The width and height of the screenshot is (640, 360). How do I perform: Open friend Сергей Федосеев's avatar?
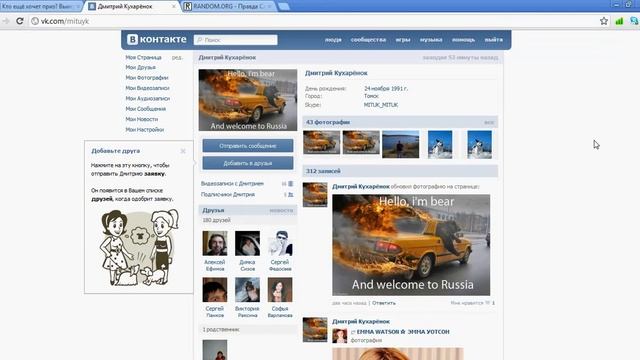coord(280,243)
